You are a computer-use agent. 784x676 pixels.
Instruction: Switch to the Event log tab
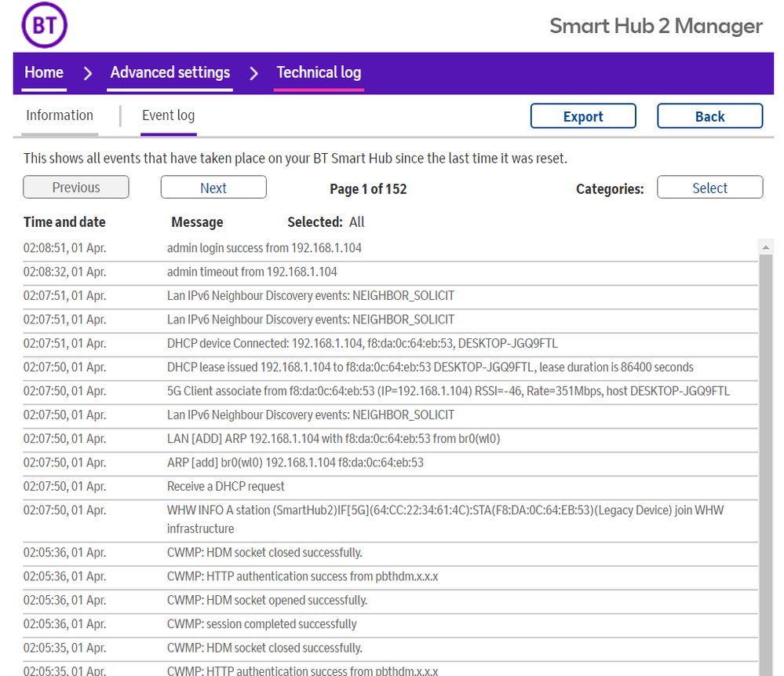(x=168, y=115)
